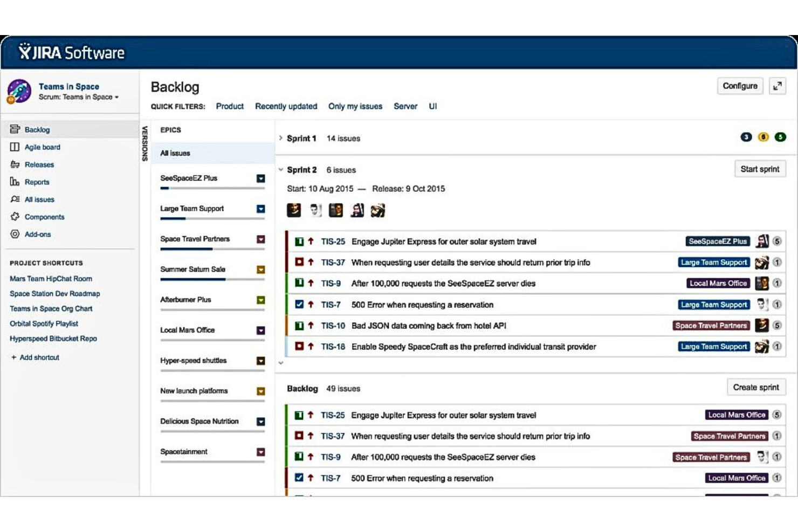Open the Space Travel Partners epic dropdown arrow
The height and width of the screenshot is (532, 798).
click(x=261, y=239)
